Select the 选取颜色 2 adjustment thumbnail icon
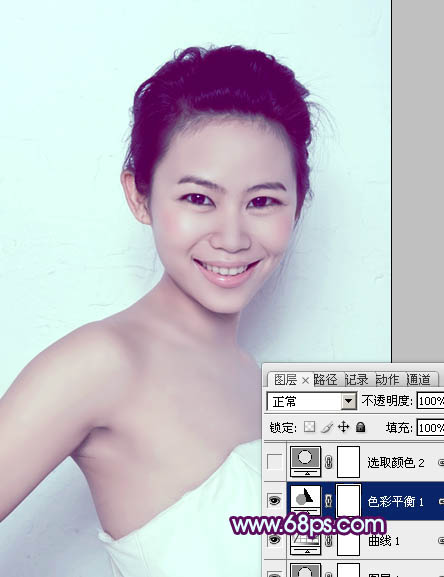The height and width of the screenshot is (577, 444). pos(305,461)
